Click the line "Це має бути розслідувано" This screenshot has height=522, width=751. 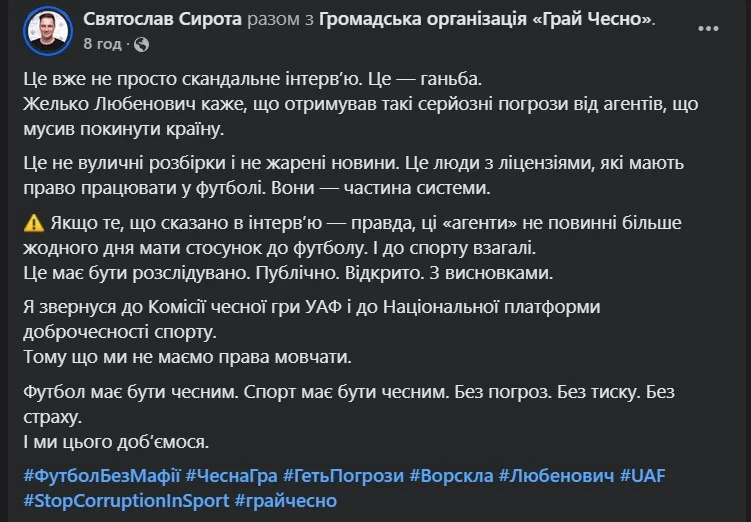click(290, 272)
